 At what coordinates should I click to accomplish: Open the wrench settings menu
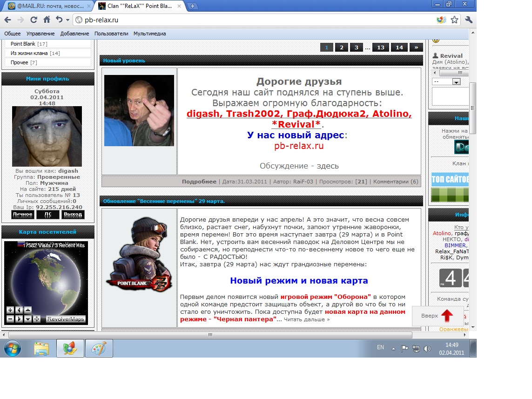(x=469, y=20)
